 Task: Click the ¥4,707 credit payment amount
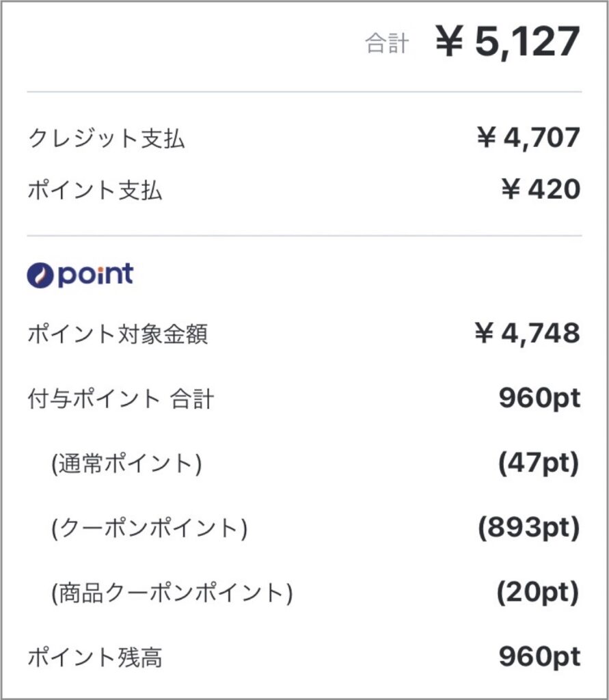[x=528, y=137]
